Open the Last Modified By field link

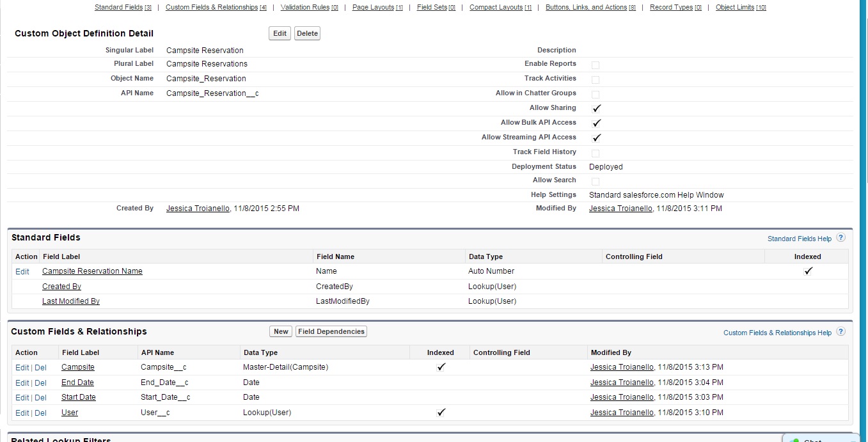pyautogui.click(x=71, y=301)
